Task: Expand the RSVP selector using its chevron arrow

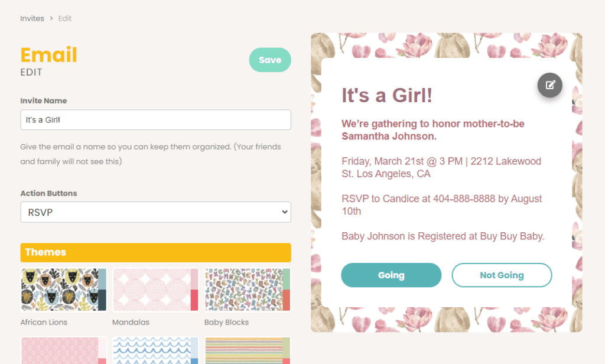Action: click(284, 212)
